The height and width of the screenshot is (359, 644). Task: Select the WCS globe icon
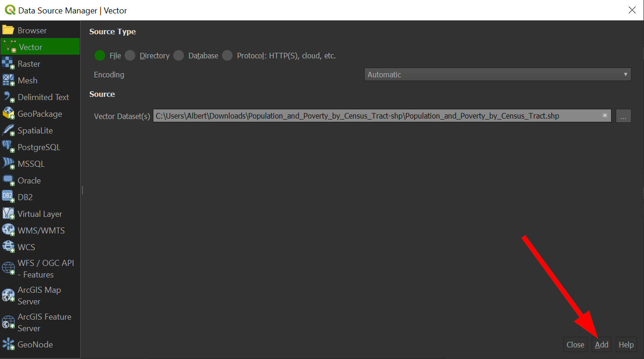coord(8,247)
